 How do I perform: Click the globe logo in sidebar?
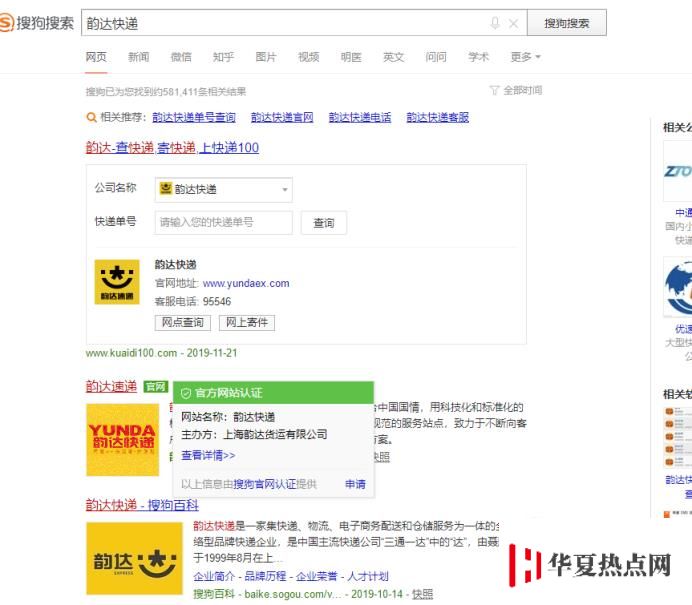coord(678,287)
